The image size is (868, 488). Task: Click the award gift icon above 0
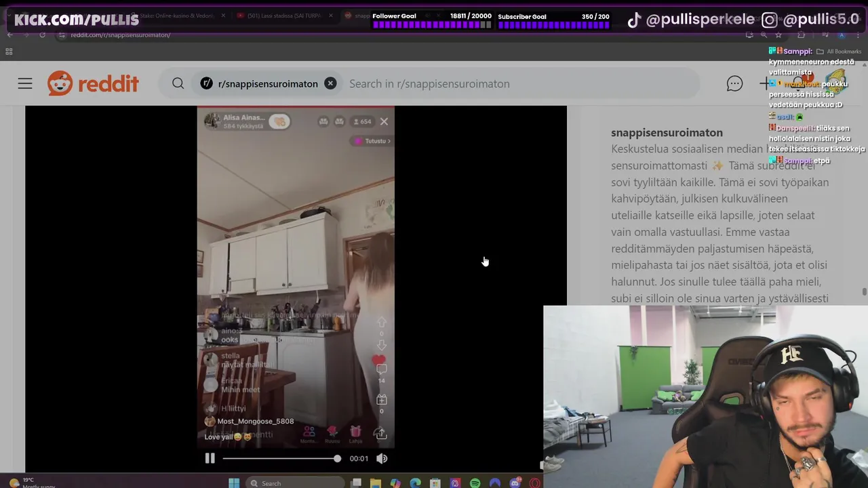pos(381,400)
